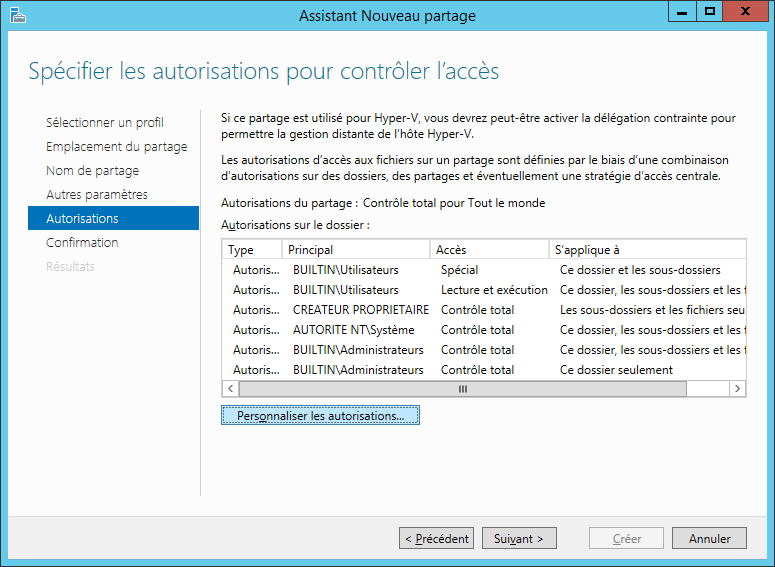Viewport: 775px width, 567px height.
Task: Switch to the Nom de partage step
Action: (x=92, y=171)
